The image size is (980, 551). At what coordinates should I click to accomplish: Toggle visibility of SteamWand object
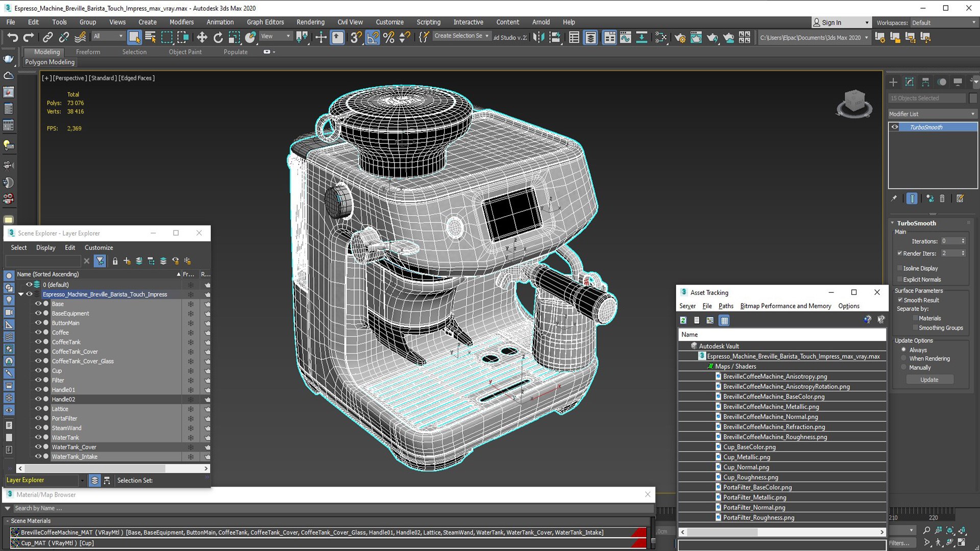point(38,428)
